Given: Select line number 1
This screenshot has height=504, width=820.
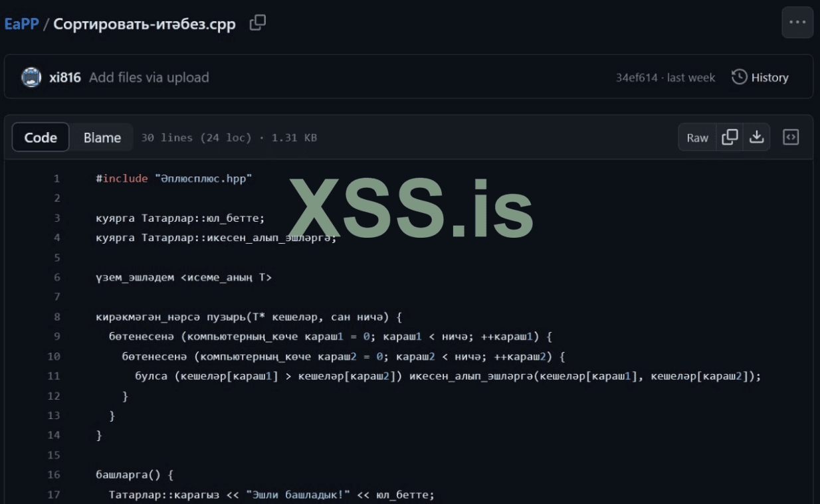Looking at the screenshot, I should pos(56,179).
